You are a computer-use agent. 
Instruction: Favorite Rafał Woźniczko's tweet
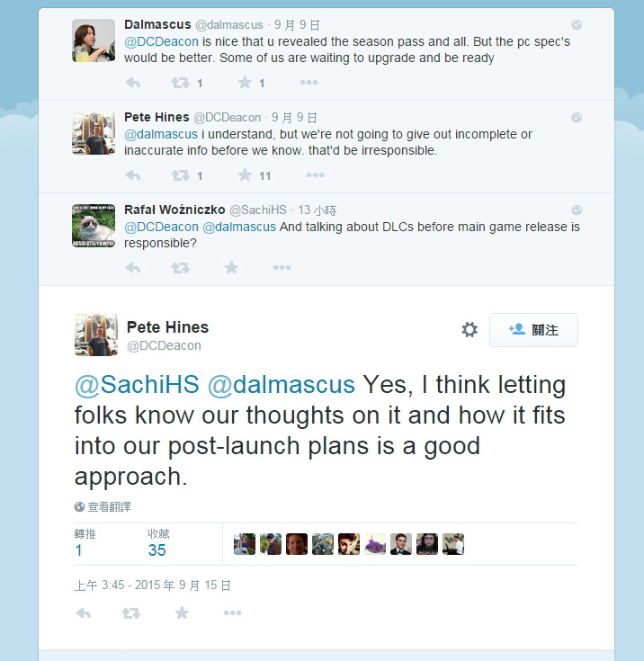pyautogui.click(x=231, y=268)
